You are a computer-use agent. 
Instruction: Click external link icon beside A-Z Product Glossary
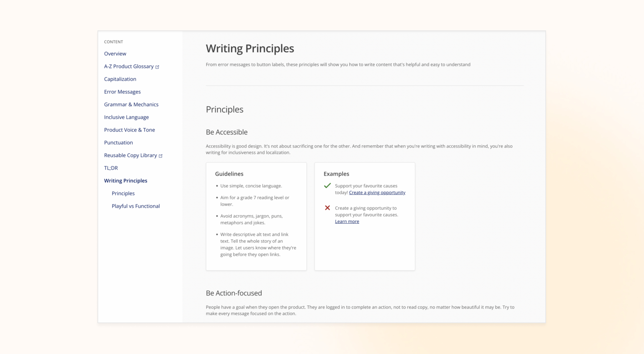pos(157,67)
